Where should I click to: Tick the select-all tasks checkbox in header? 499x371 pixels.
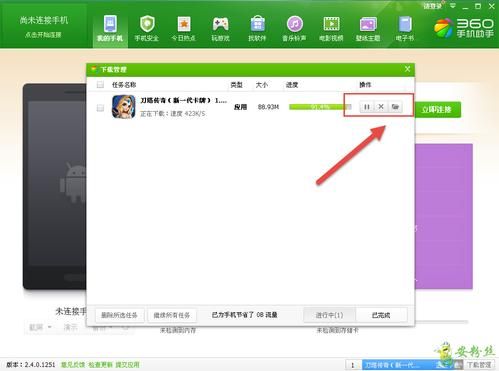pos(100,85)
